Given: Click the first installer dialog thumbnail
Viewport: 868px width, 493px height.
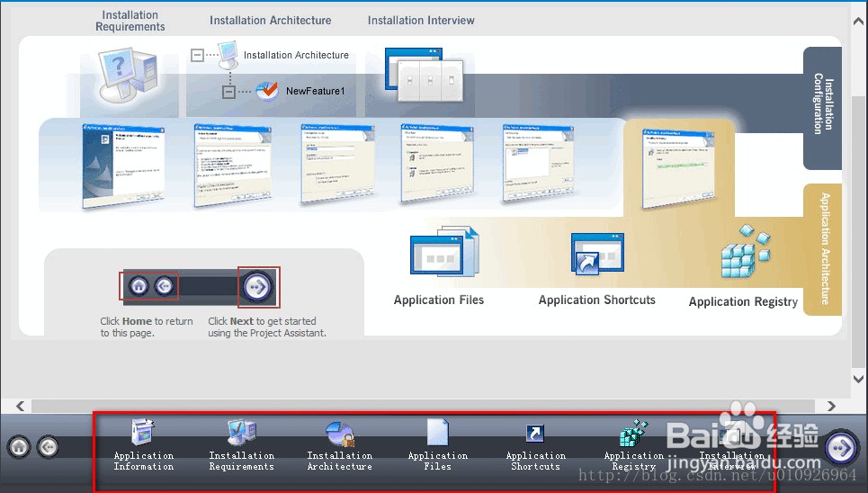Looking at the screenshot, I should [x=123, y=166].
